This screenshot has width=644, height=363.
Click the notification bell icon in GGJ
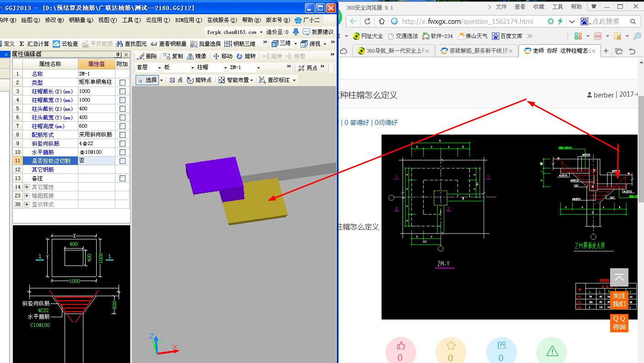[296, 32]
